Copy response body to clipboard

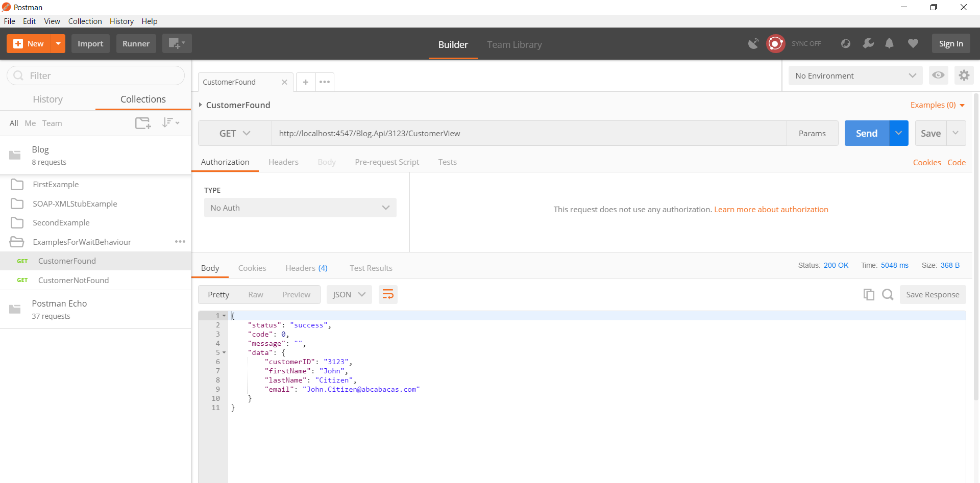(x=868, y=294)
